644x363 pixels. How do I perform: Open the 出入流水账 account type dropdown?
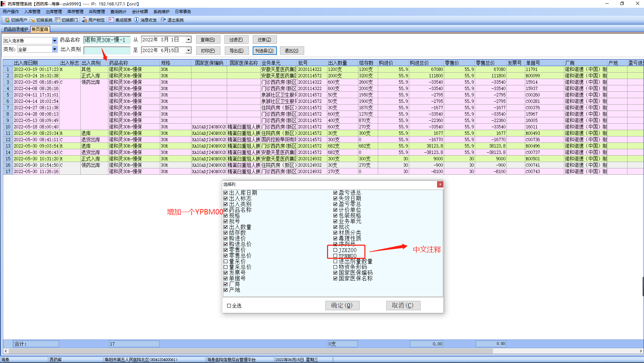click(55, 41)
